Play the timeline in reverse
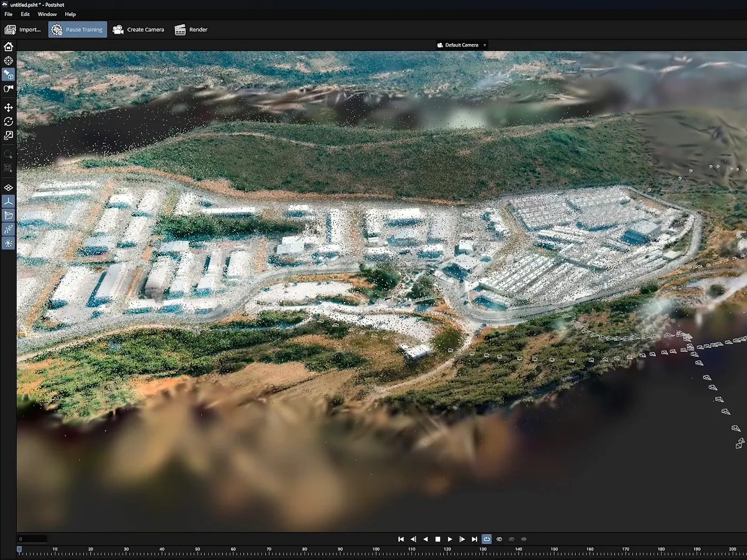 point(426,539)
